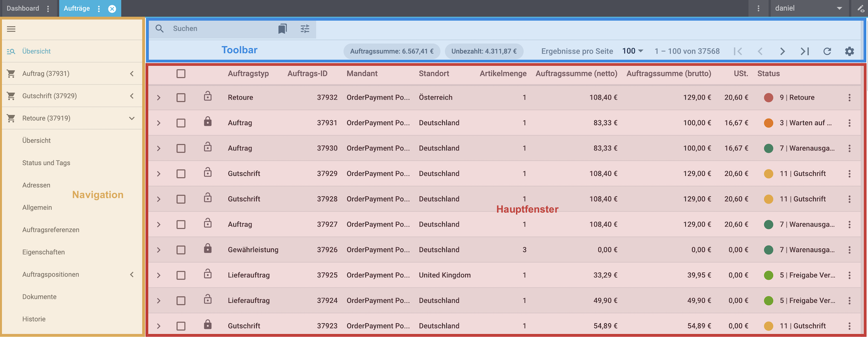Image resolution: width=868 pixels, height=337 pixels.
Task: Click the hamburger menu icon in navigation
Action: point(11,29)
